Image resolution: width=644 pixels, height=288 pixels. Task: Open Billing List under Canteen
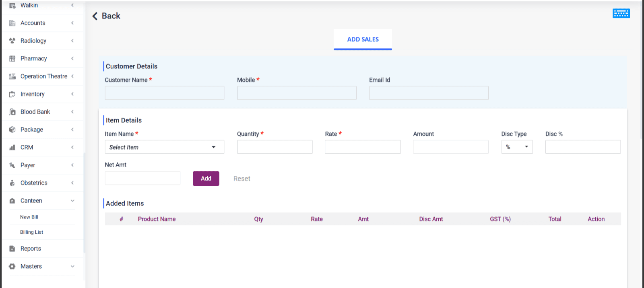pyautogui.click(x=31, y=232)
